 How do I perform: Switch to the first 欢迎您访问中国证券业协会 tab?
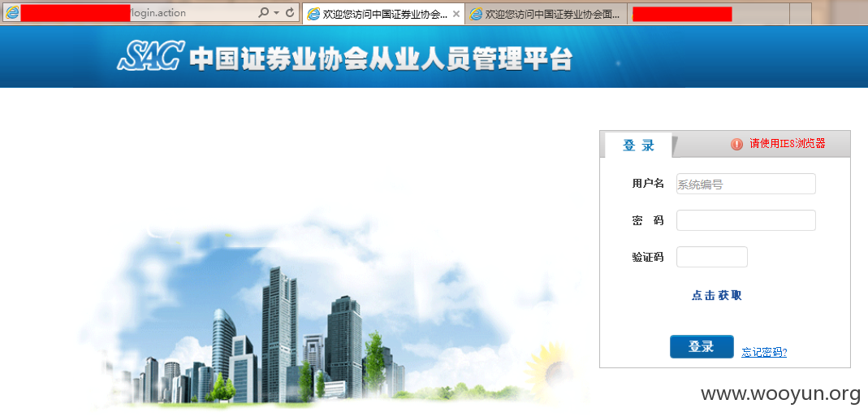[x=383, y=14]
